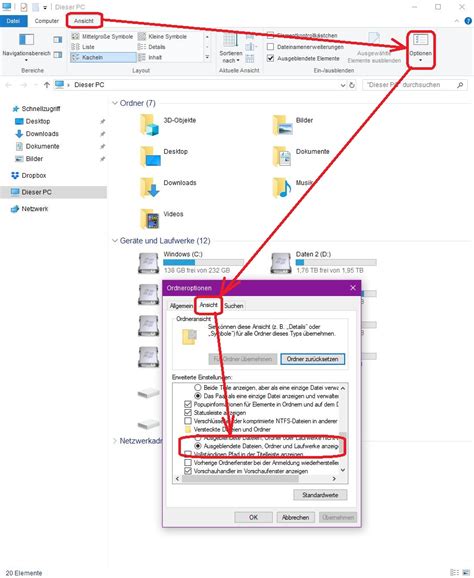Click the properties checkmark icon in title bar

23,7
